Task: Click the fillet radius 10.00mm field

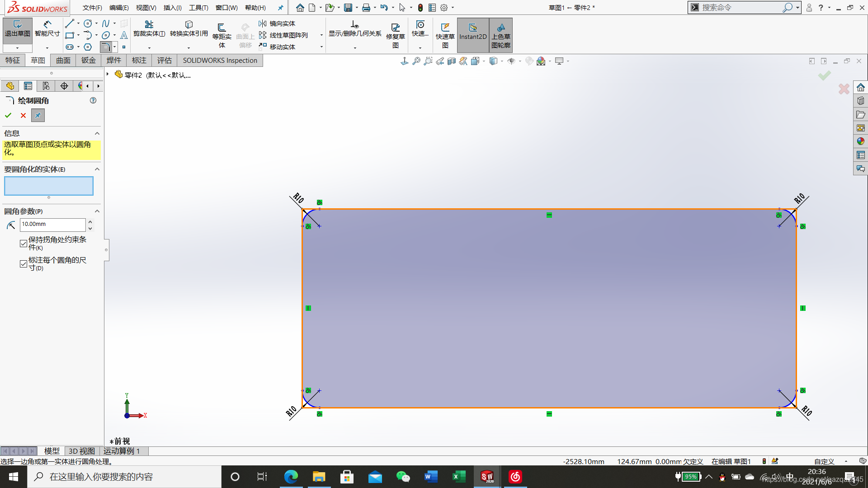Action: (x=52, y=224)
